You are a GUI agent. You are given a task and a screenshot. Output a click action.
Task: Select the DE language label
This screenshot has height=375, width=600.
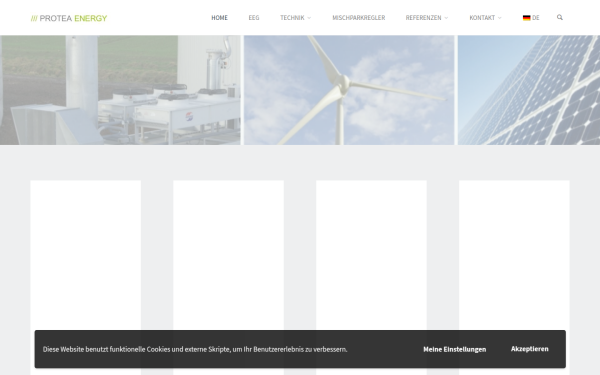click(536, 18)
